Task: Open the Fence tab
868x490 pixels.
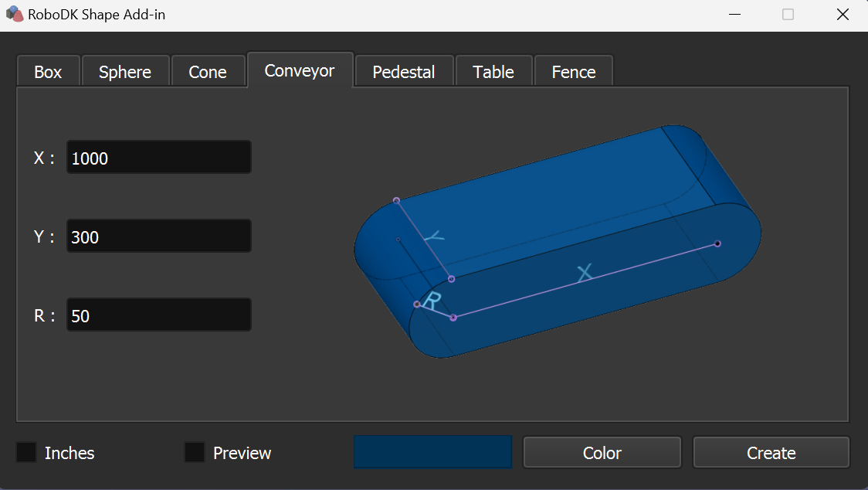Action: coord(573,72)
